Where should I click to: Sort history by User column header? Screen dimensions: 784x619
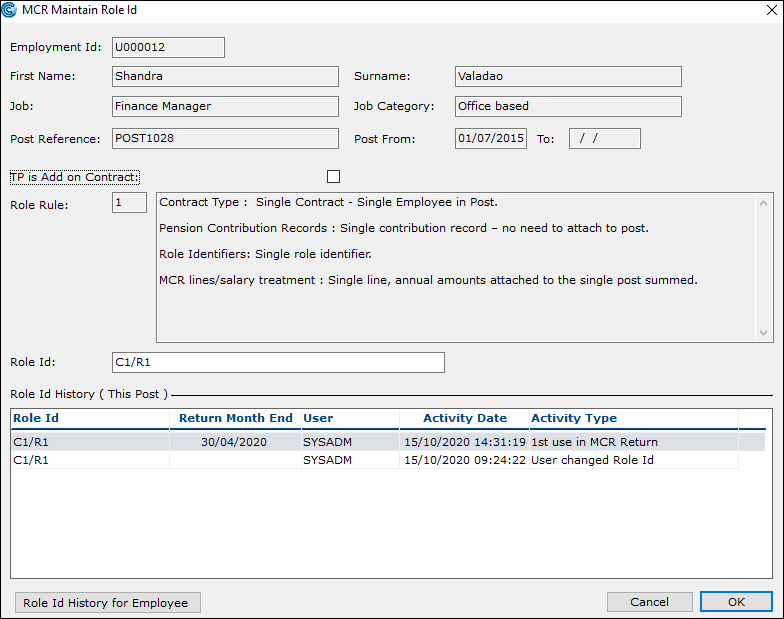coord(350,418)
